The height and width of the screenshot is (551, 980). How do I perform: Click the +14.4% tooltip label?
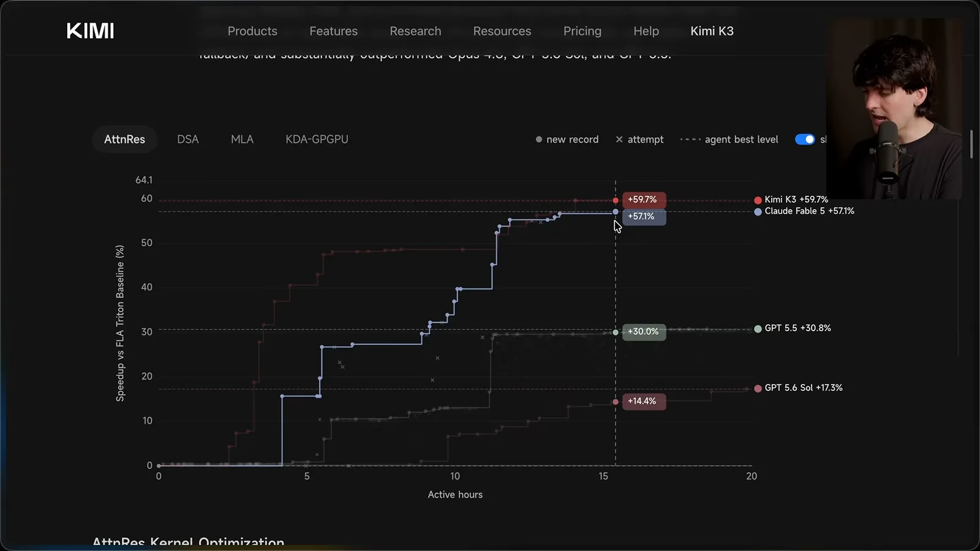point(644,402)
